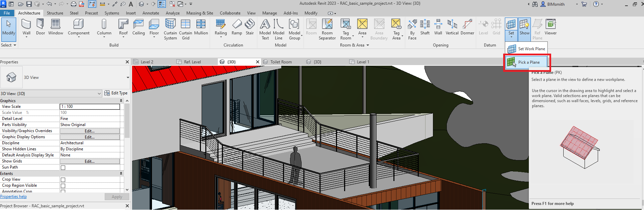This screenshot has height=210, width=644.
Task: Open the 3D View: {3D} dropdown
Action: [99, 93]
